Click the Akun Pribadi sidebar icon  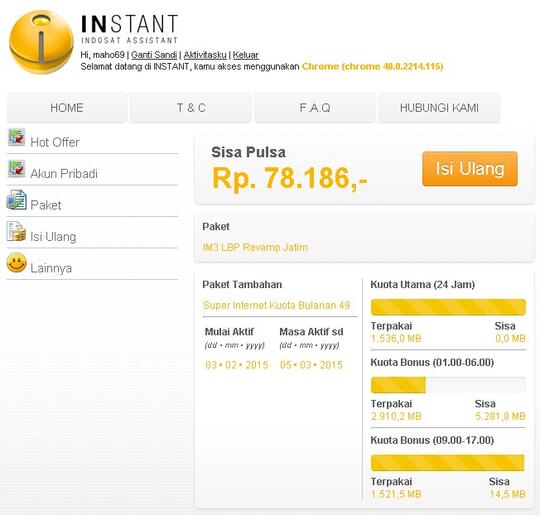17,168
